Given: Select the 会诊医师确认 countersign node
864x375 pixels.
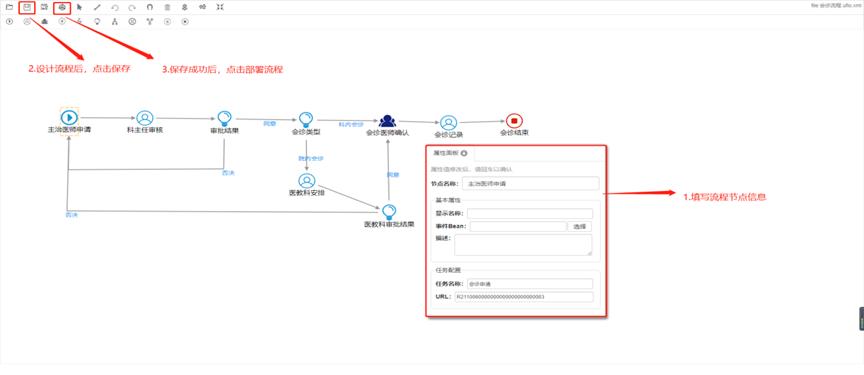Looking at the screenshot, I should (x=387, y=121).
